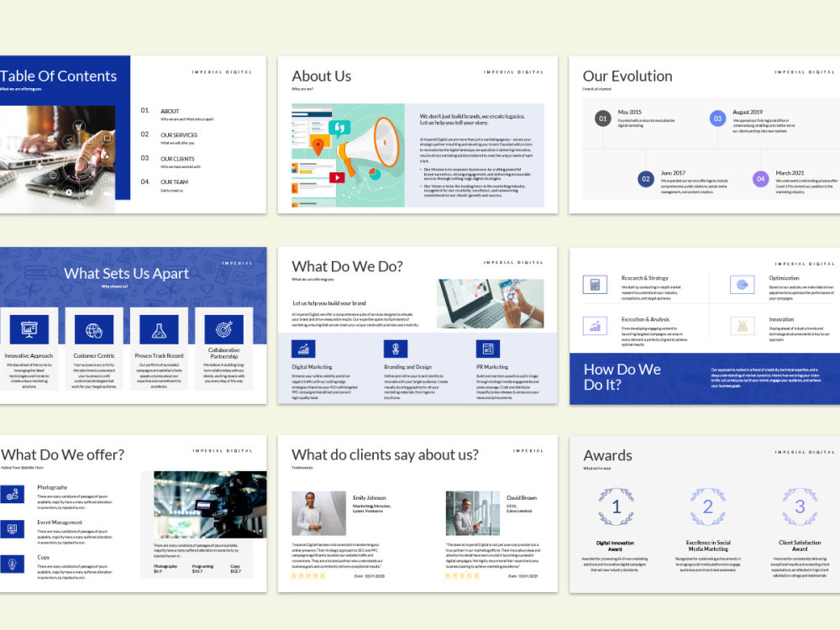Click the 'Photography $6.9' price entry
Screen dimensions: 840x630
(165, 569)
